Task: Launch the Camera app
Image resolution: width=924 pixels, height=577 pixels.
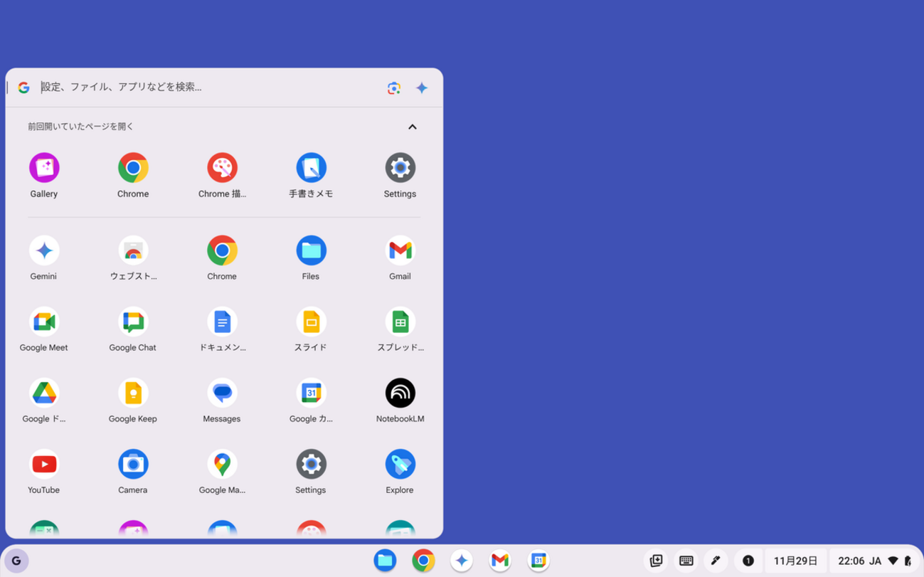Action: point(133,464)
